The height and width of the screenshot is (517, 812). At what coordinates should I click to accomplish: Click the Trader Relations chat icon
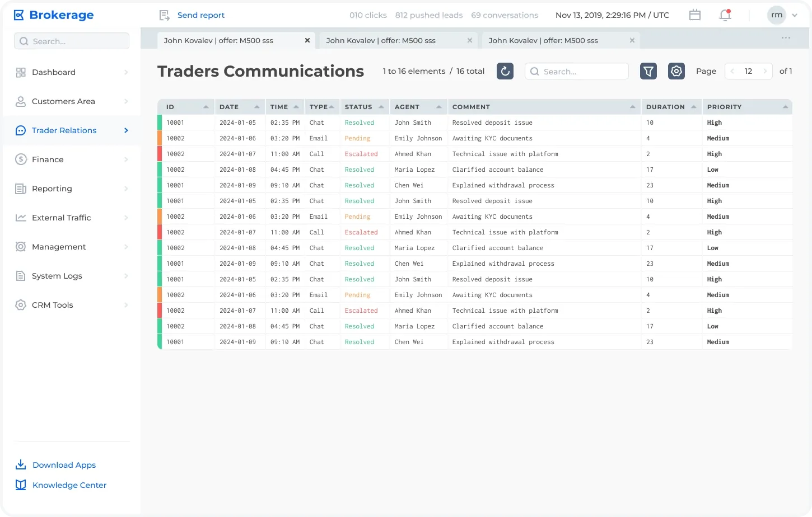pyautogui.click(x=21, y=130)
